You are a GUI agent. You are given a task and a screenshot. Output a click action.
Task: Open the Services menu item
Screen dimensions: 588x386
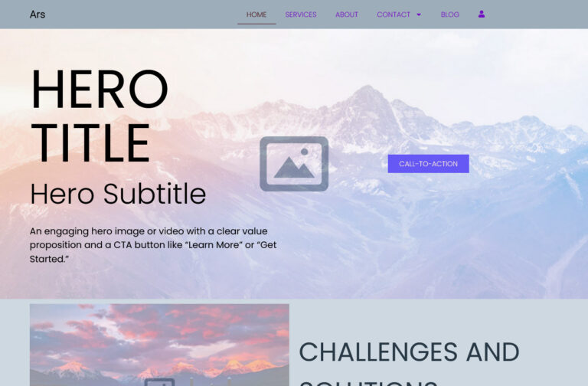[x=301, y=15]
